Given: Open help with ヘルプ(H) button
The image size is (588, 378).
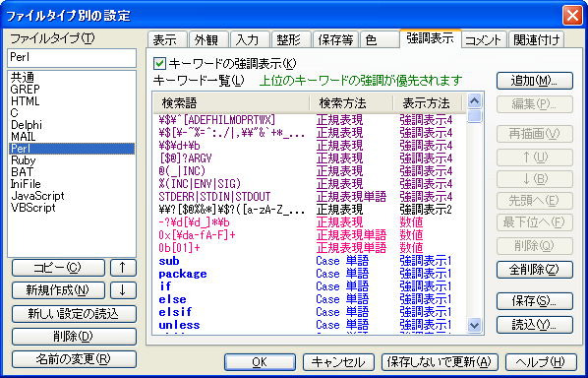Looking at the screenshot, I should [x=541, y=362].
